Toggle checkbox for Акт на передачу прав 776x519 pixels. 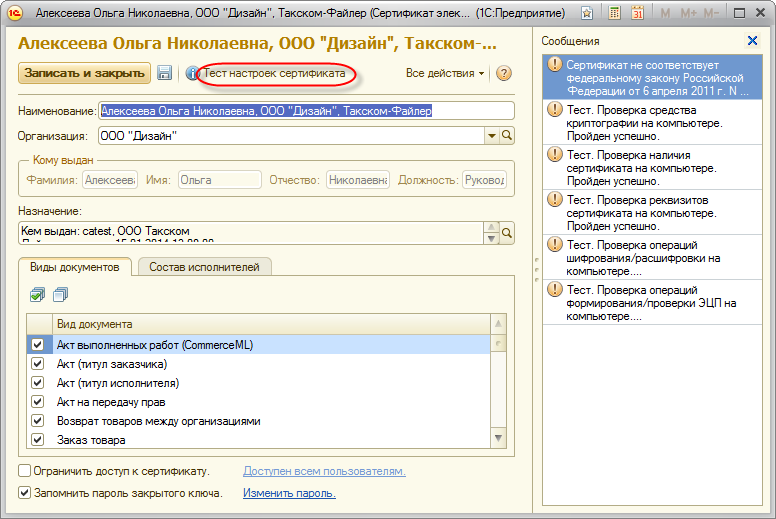point(38,401)
